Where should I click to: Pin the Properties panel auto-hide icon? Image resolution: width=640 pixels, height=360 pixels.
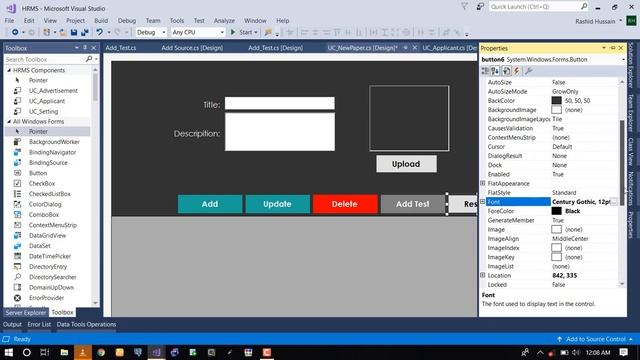(x=612, y=48)
